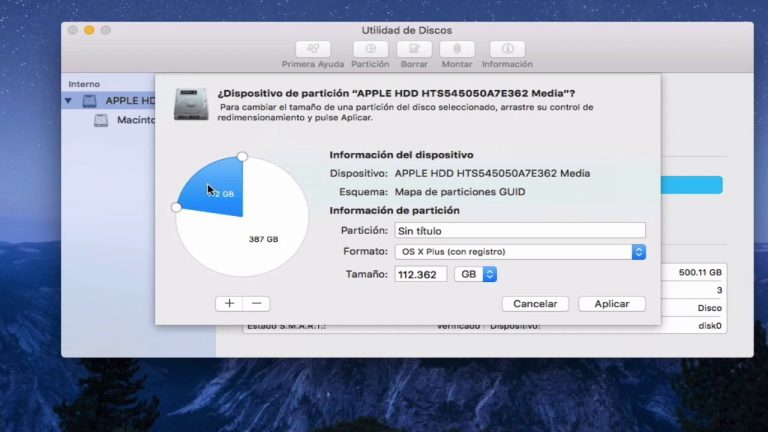Grab the top resize handle on pie chart
The image size is (768, 432).
(242, 156)
